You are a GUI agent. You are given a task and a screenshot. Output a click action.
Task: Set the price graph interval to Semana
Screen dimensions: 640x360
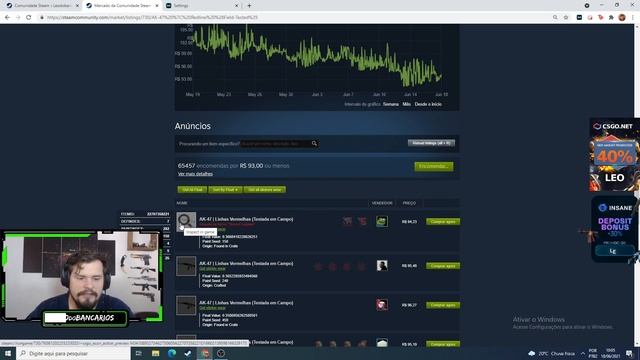click(x=391, y=104)
